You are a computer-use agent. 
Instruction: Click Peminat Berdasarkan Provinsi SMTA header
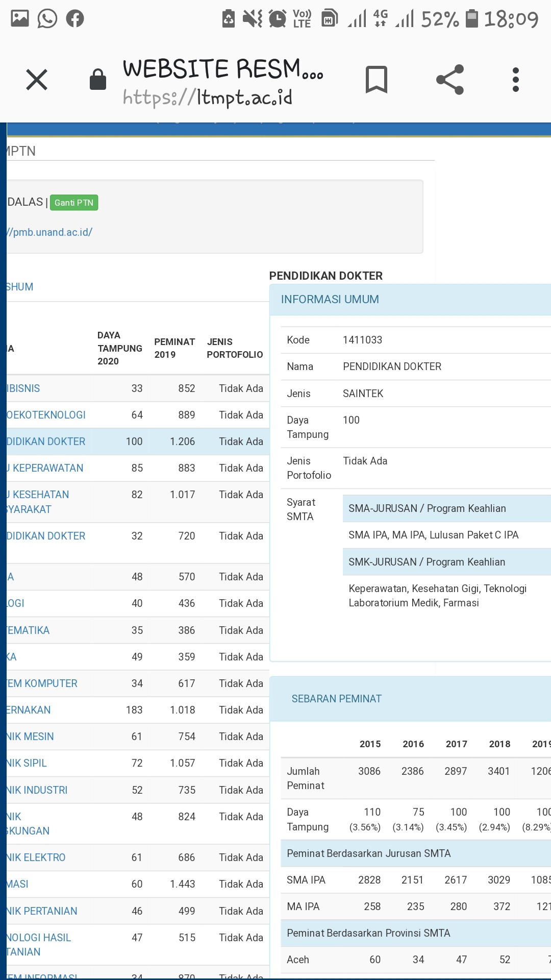click(x=416, y=933)
